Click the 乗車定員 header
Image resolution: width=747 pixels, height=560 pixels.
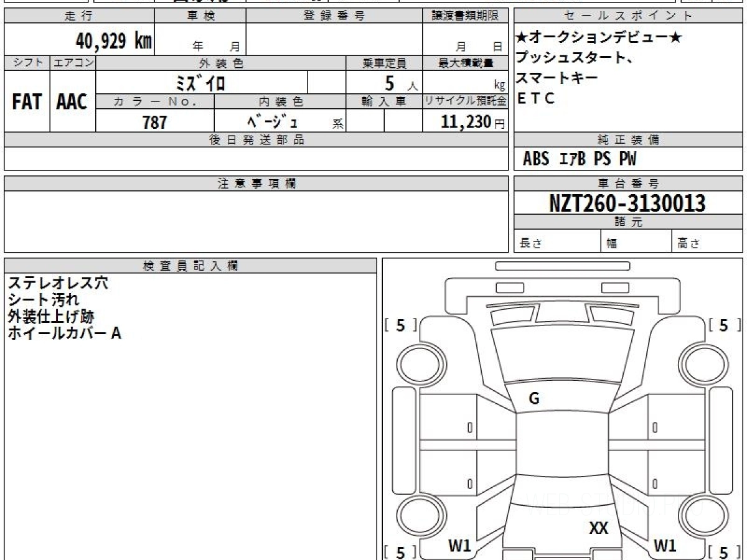pos(384,63)
